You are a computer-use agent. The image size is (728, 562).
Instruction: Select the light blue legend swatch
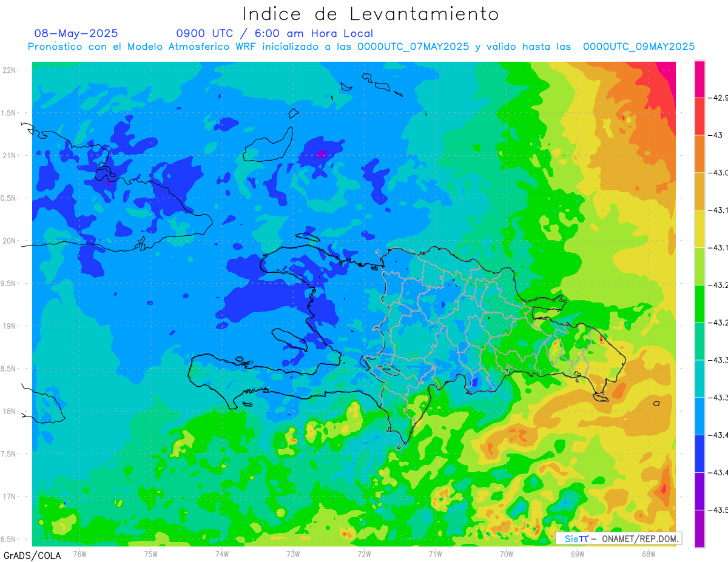699,415
